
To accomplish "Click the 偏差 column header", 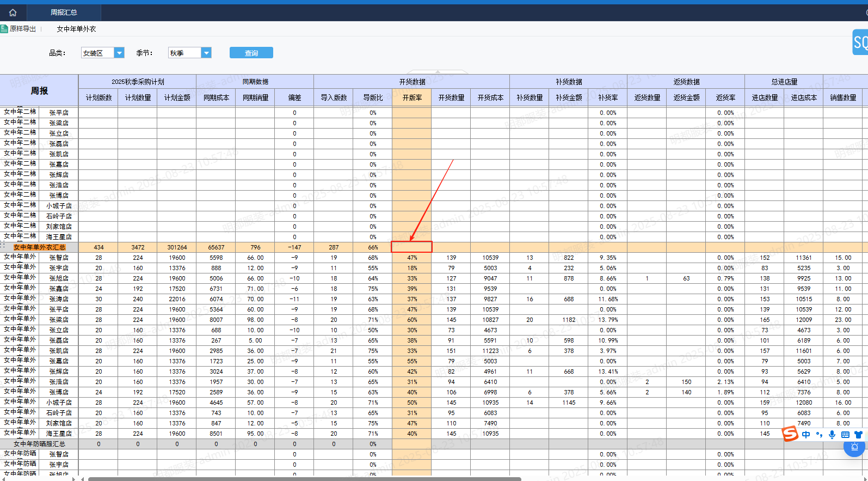I will click(294, 98).
